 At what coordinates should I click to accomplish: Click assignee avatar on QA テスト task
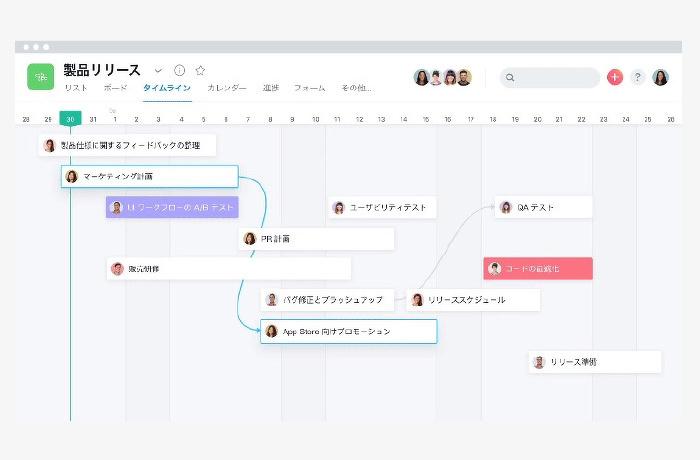pyautogui.click(x=506, y=208)
